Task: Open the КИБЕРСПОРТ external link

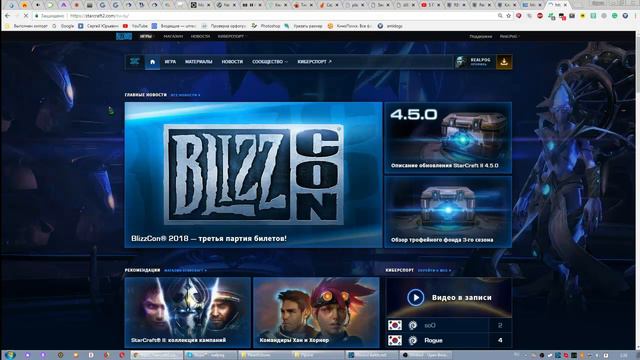Action: pos(314,62)
